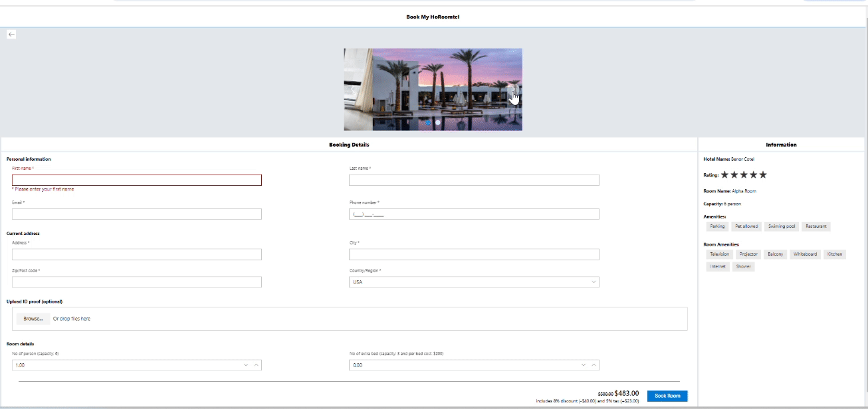Click the Zip/Post code field
Image resolution: width=868 pixels, height=409 pixels.
[137, 282]
